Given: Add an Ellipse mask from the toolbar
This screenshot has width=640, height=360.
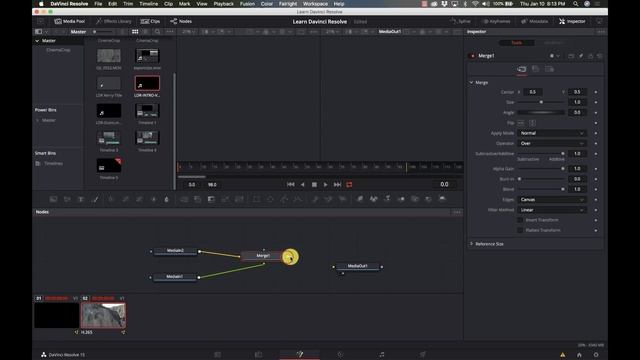Looking at the screenshot, I should [x=270, y=199].
